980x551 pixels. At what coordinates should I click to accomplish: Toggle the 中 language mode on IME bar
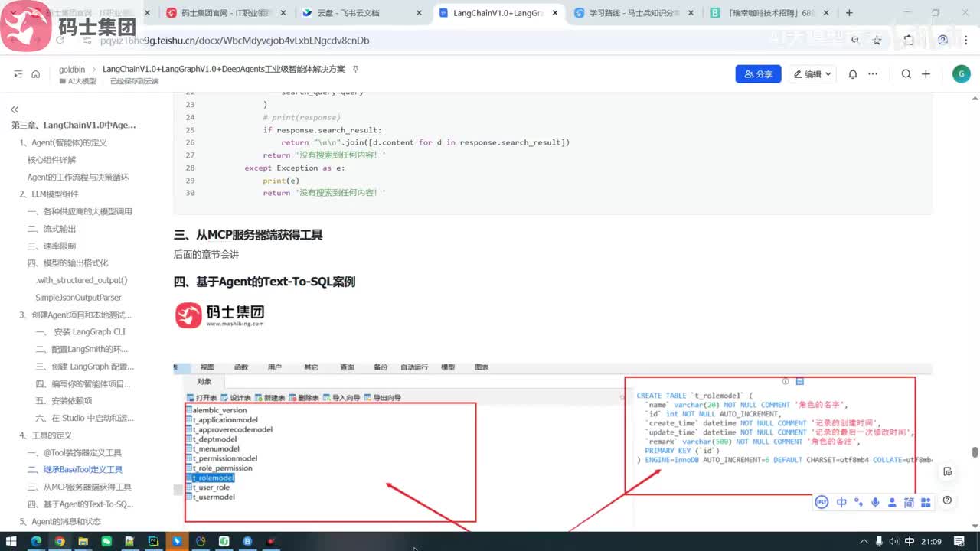pos(841,502)
